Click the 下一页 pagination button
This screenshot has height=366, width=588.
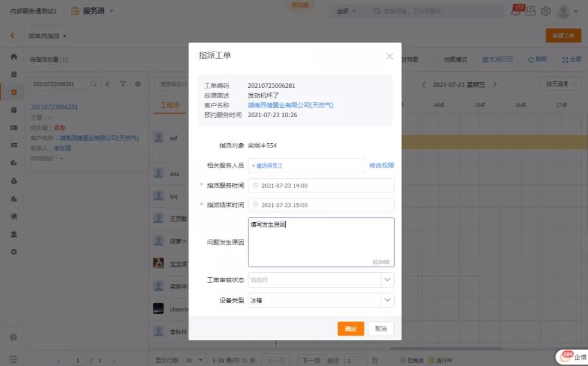311,360
